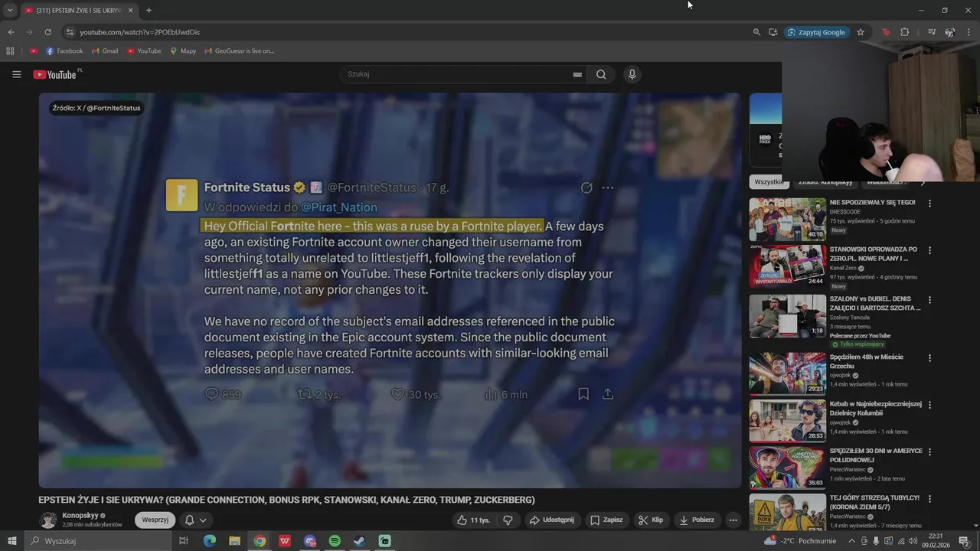Open the Mapy bookmark

pos(183,51)
